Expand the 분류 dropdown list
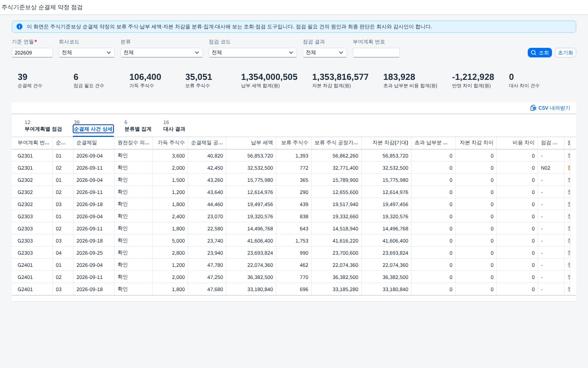The height and width of the screenshot is (368, 588). [x=162, y=53]
